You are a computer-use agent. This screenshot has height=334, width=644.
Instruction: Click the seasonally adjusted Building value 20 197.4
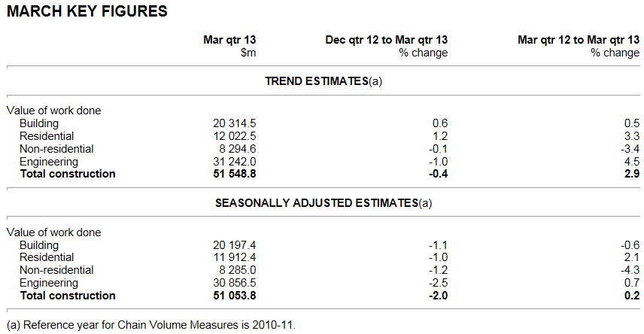(235, 245)
